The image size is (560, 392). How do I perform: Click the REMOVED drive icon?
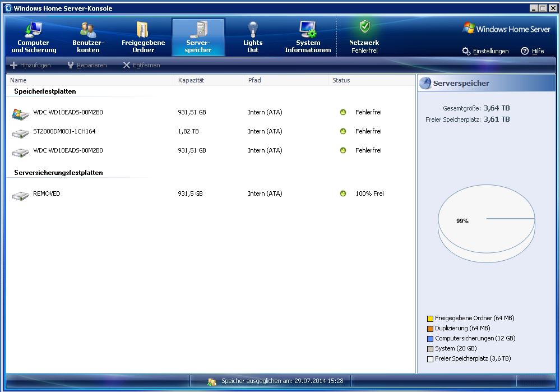tap(20, 196)
